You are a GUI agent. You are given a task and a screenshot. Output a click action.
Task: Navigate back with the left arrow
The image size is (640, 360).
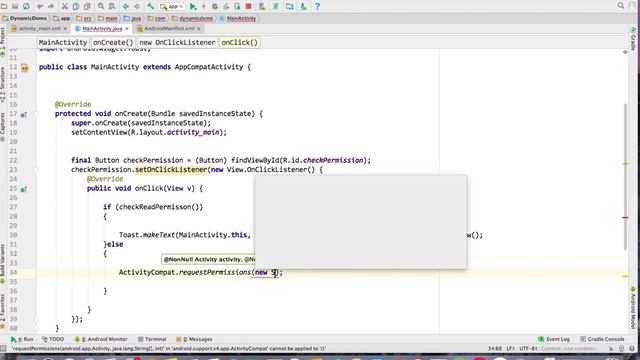125,6
